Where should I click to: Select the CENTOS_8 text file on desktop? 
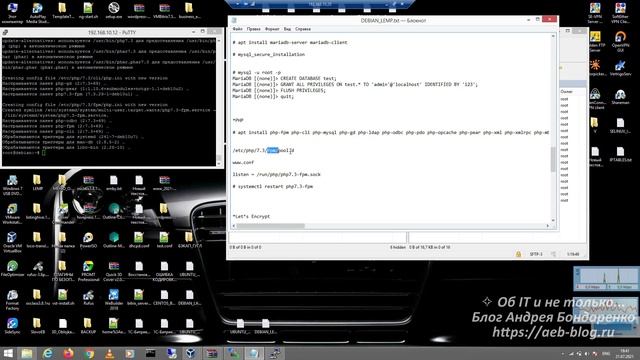(x=164, y=298)
